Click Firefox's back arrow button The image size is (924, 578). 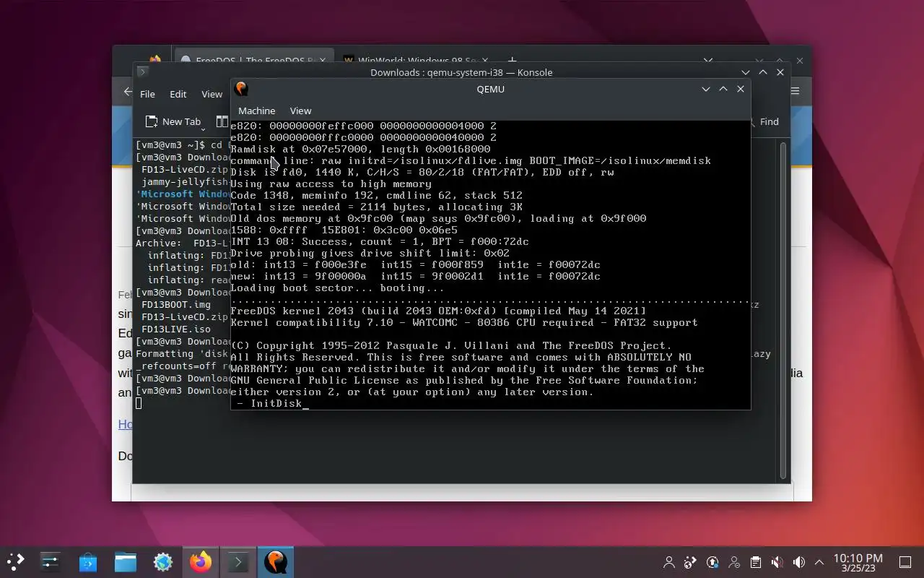click(127, 92)
